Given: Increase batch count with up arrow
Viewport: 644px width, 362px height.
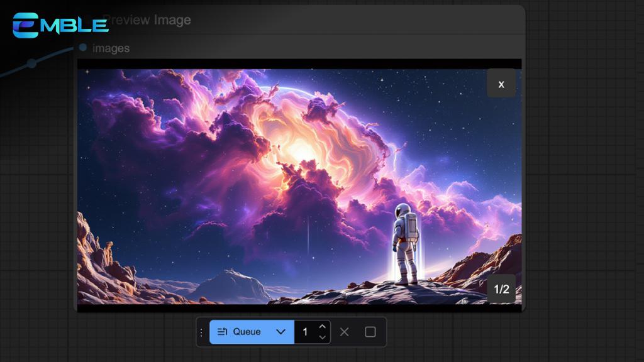Looking at the screenshot, I should (323, 327).
